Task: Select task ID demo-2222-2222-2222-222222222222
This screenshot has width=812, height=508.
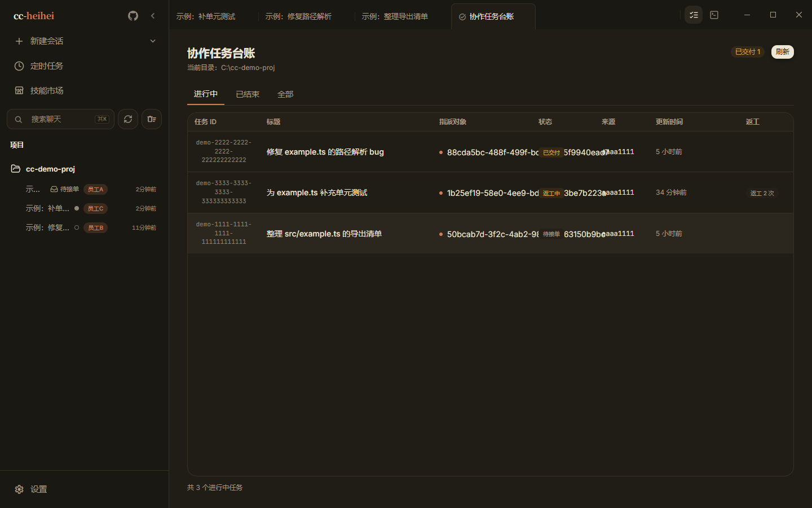Action: point(224,151)
